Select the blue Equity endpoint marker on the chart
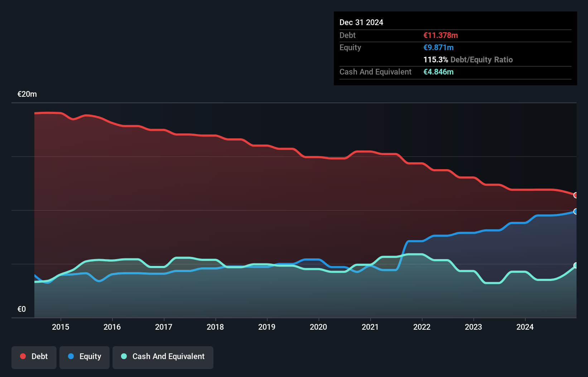588x377 pixels. click(576, 211)
